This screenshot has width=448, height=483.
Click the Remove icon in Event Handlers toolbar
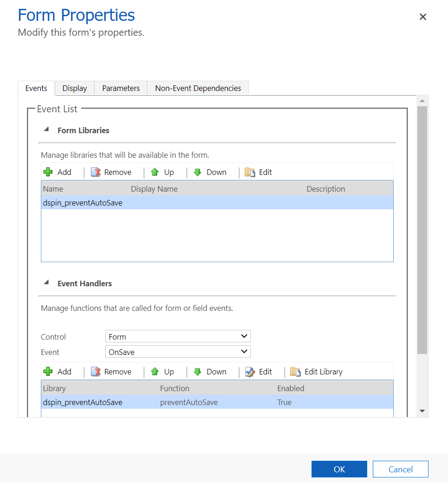click(96, 372)
